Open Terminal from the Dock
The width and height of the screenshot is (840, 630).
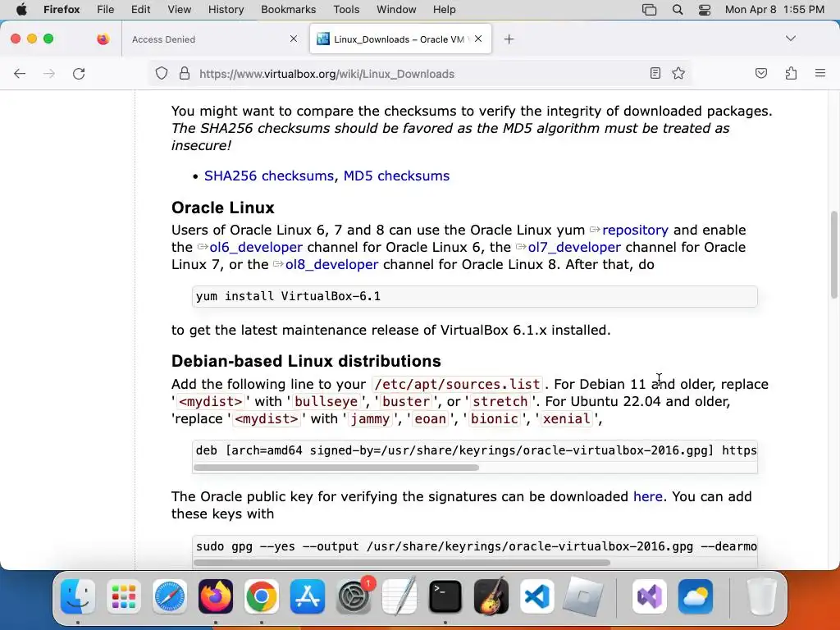(x=445, y=596)
